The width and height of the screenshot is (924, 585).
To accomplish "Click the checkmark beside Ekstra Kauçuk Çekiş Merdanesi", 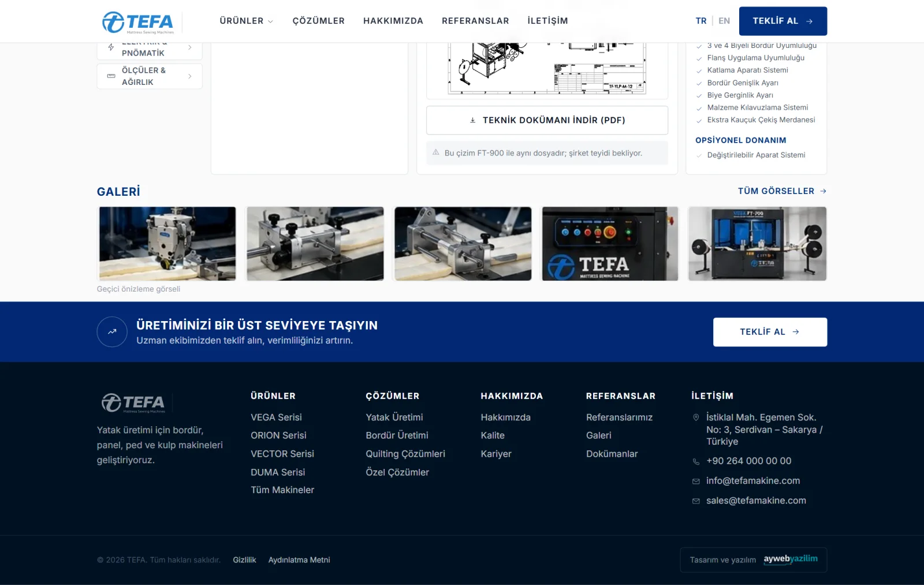I will (x=699, y=121).
